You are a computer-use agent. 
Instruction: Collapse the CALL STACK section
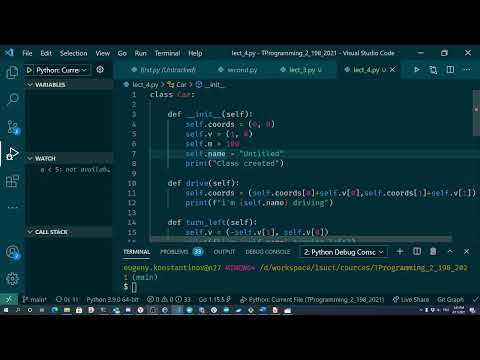pyautogui.click(x=69, y=232)
